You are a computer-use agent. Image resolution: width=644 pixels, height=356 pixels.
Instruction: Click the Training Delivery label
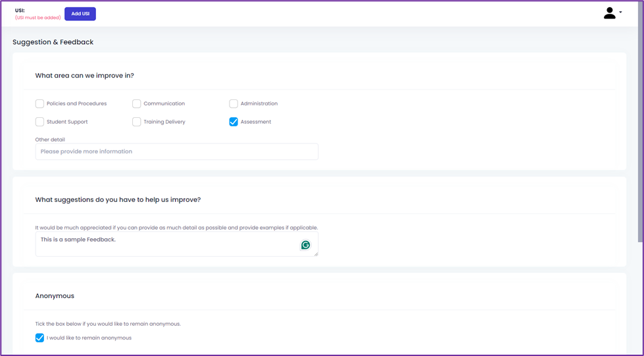click(x=164, y=122)
